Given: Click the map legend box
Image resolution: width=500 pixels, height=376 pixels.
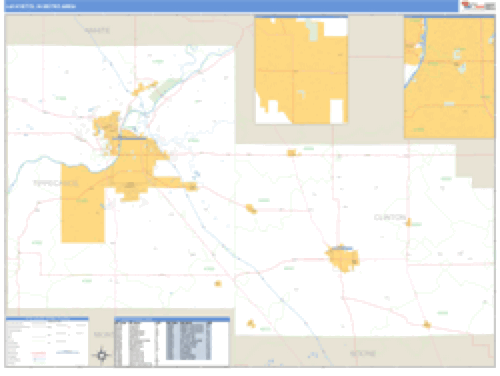Looking at the screenshot, I should coord(47,342).
